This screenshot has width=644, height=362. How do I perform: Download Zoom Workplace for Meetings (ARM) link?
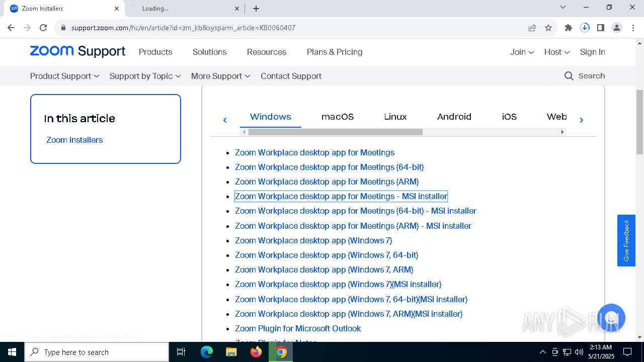327,182
